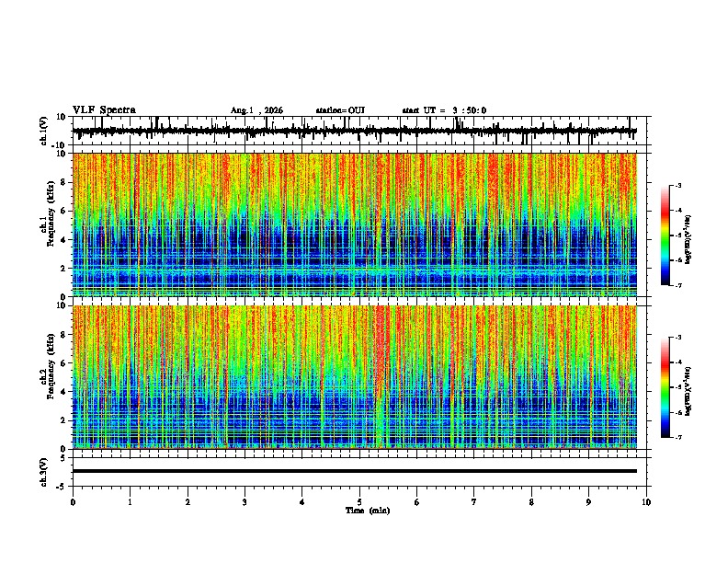Click the "ch.1(V)" waveform axis label

tap(44, 131)
